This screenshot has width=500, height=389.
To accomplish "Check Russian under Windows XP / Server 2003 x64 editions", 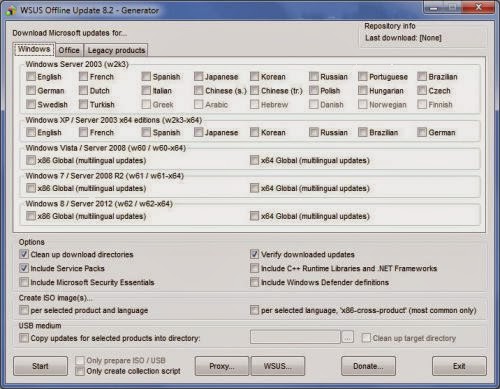I will [314, 133].
